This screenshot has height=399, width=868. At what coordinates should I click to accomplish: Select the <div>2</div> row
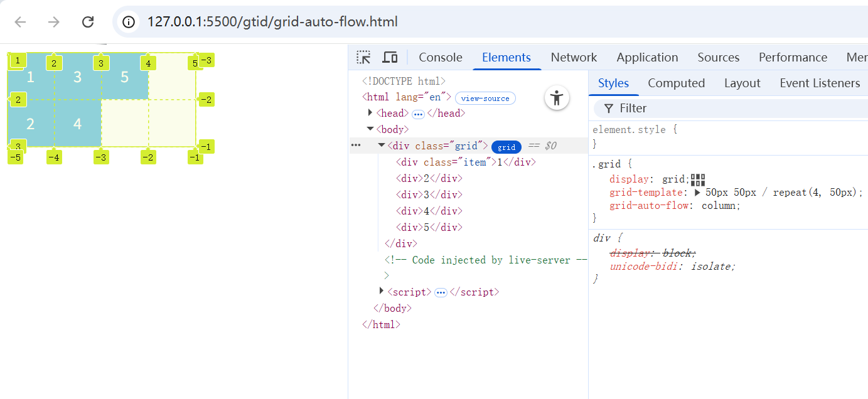429,178
